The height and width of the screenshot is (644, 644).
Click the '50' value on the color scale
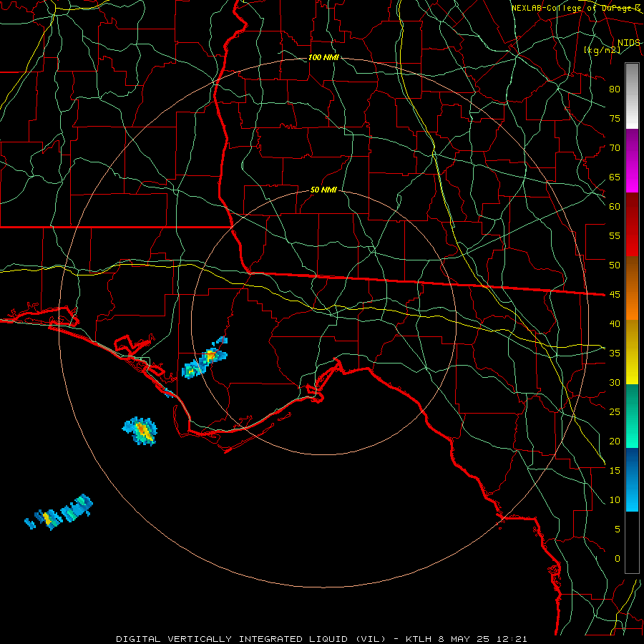click(x=615, y=265)
